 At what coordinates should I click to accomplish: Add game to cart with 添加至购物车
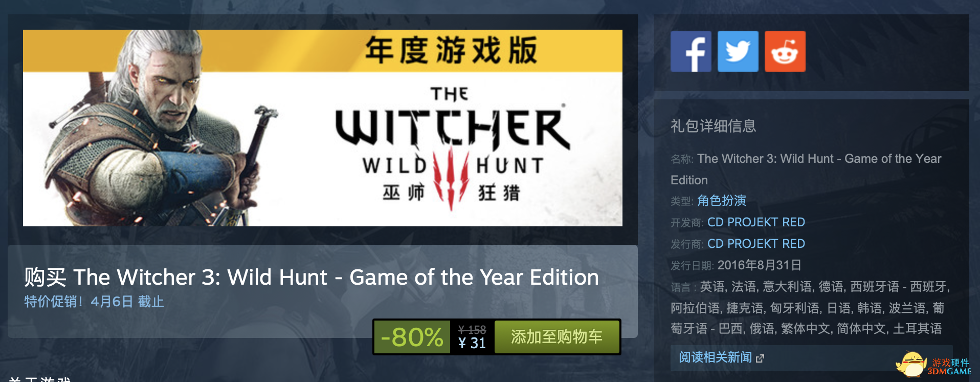click(x=556, y=337)
